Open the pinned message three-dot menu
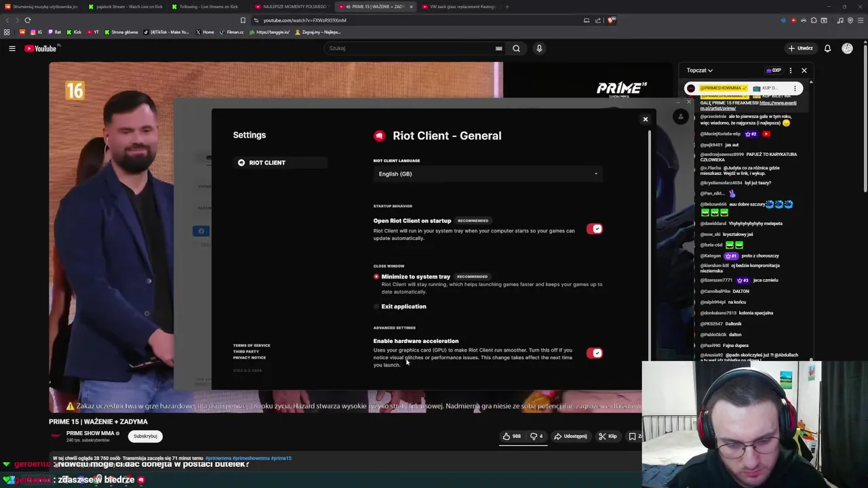The height and width of the screenshot is (488, 868). coord(795,88)
